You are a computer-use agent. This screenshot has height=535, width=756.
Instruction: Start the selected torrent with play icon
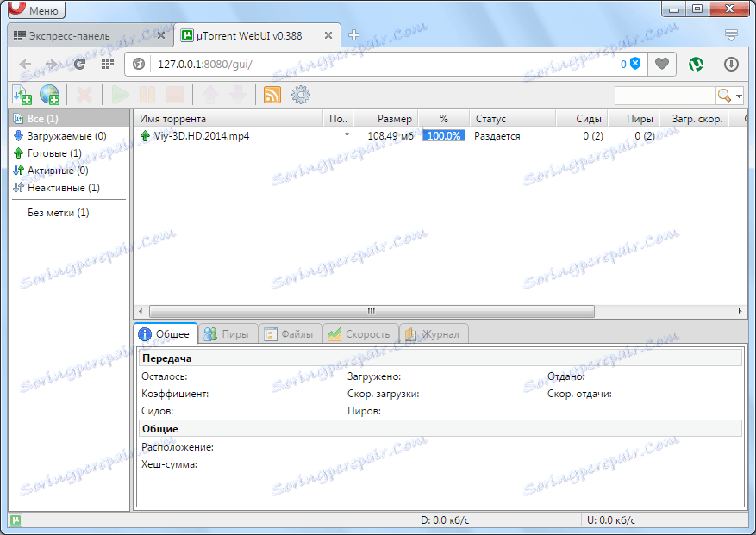coord(120,95)
